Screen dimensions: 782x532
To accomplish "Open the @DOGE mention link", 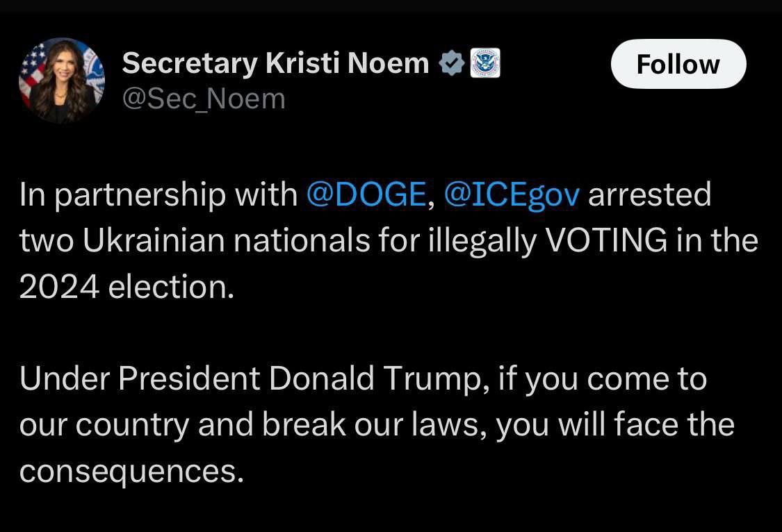I will pyautogui.click(x=365, y=195).
